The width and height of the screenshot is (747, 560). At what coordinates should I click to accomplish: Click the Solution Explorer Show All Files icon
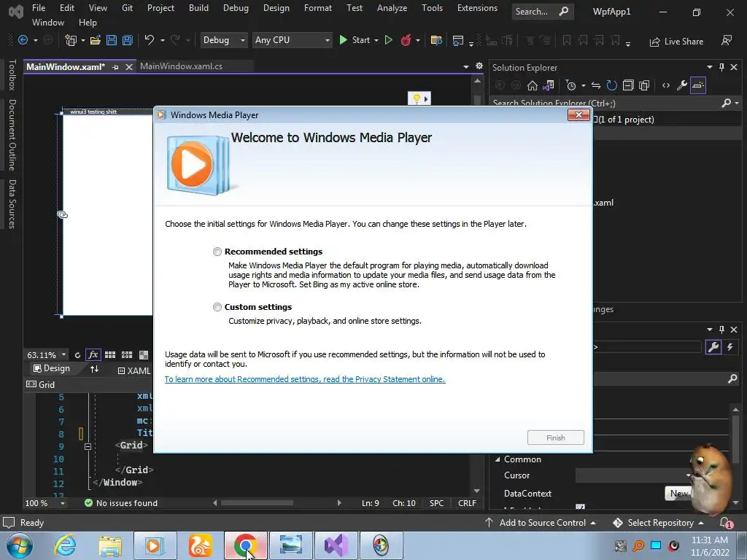644,86
